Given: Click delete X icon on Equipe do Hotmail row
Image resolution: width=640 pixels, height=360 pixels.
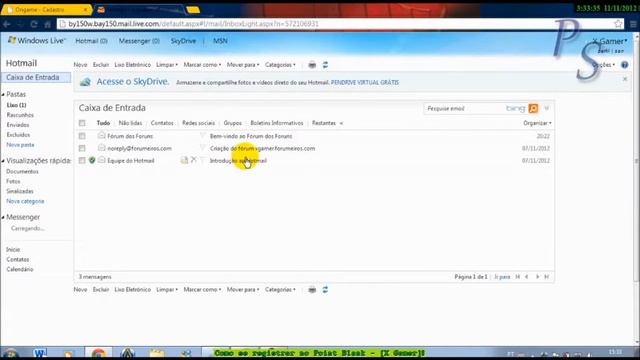Looking at the screenshot, I should click(x=194, y=160).
